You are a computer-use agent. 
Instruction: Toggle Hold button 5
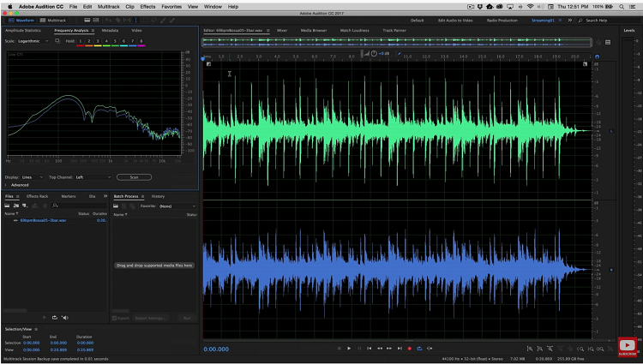pos(115,41)
